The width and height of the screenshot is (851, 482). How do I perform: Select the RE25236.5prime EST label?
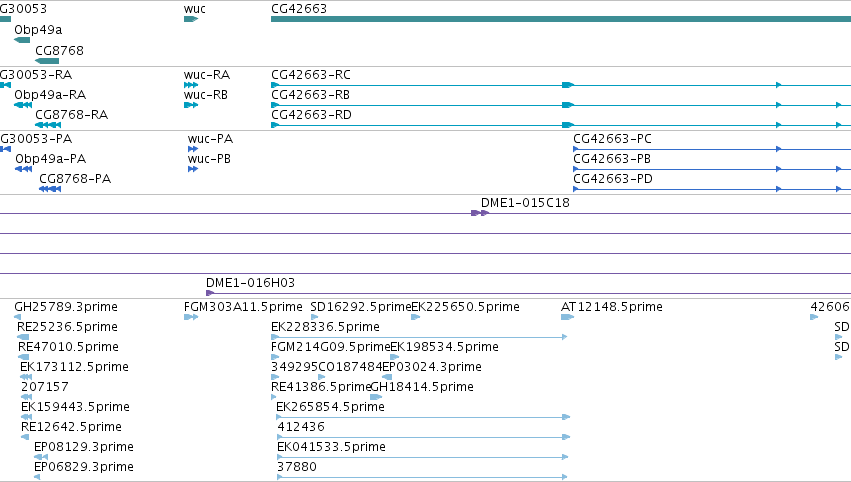coord(67,327)
